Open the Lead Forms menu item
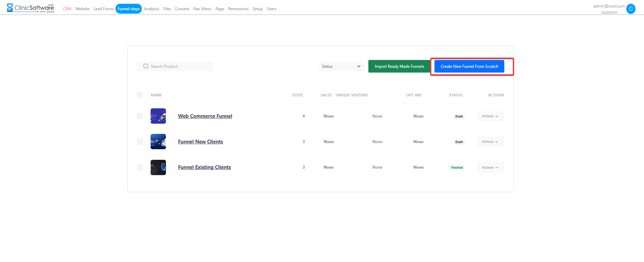This screenshot has height=262, width=644. [x=103, y=9]
